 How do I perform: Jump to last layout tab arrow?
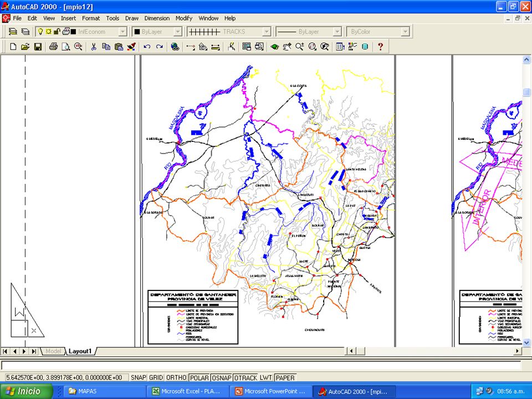click(x=34, y=351)
